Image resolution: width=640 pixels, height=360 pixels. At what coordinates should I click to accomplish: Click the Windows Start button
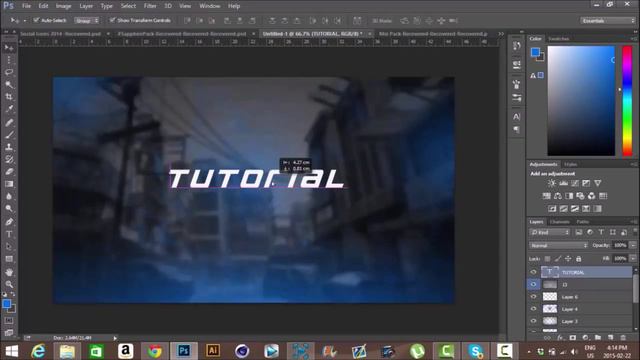click(x=12, y=351)
